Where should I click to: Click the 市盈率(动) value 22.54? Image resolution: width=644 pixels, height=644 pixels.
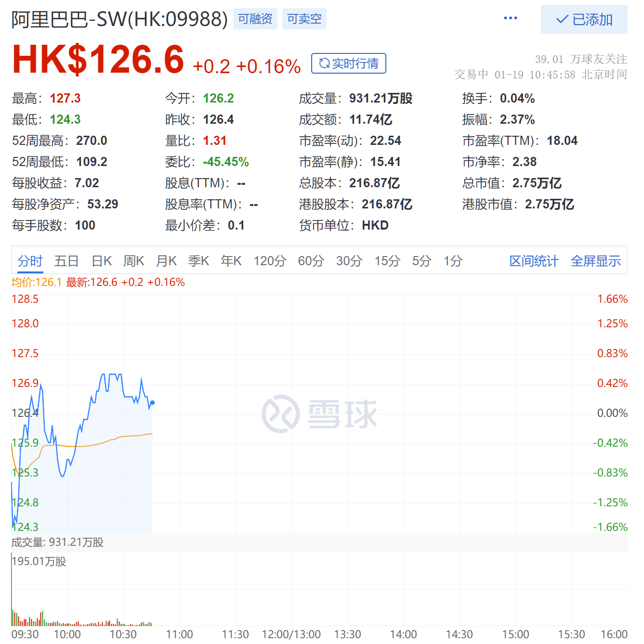(x=385, y=141)
